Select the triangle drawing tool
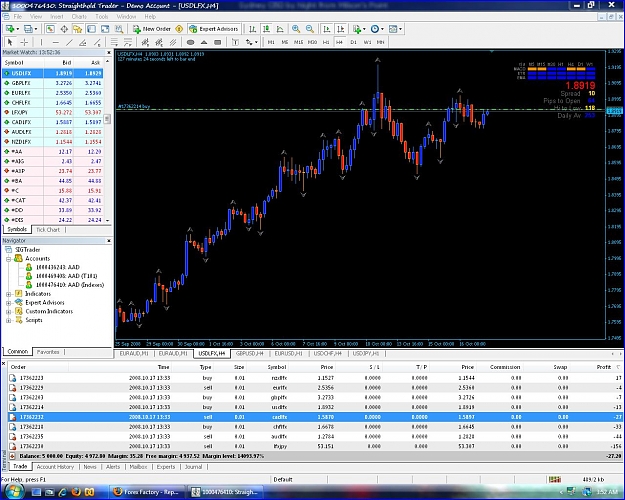Image resolution: width=625 pixels, height=500 pixels. (204, 42)
